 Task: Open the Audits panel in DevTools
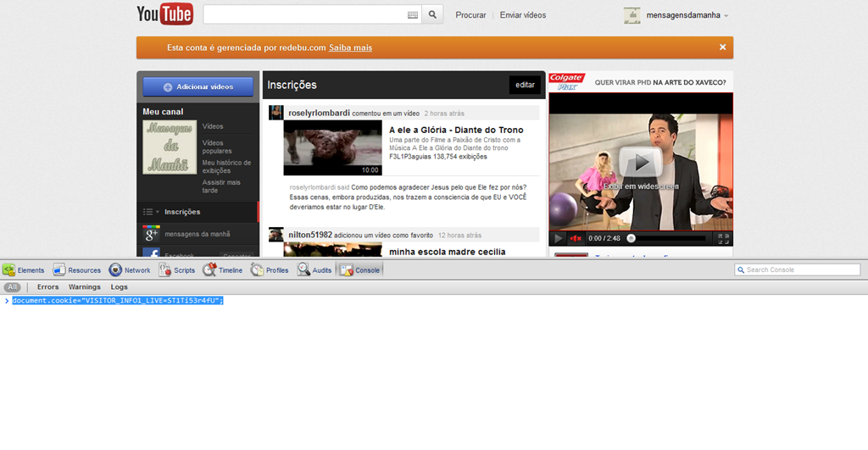tap(314, 270)
